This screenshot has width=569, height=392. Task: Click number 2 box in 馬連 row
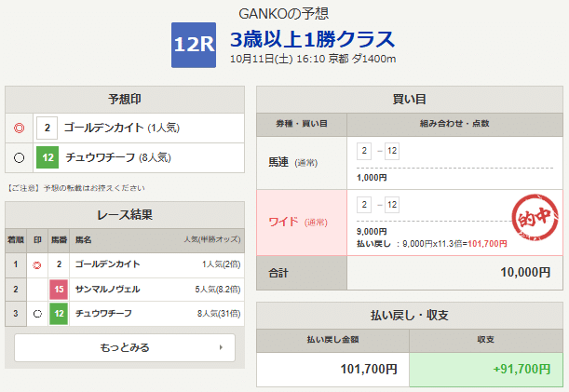(x=364, y=151)
